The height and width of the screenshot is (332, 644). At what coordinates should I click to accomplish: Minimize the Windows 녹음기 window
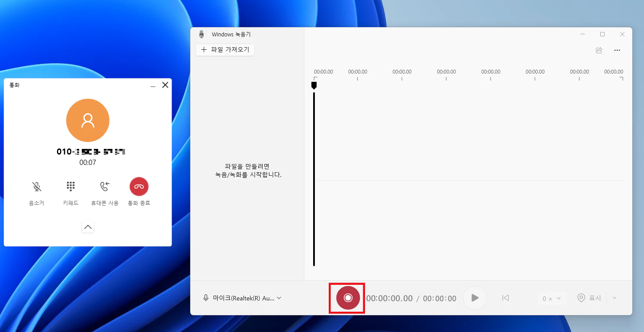click(583, 34)
